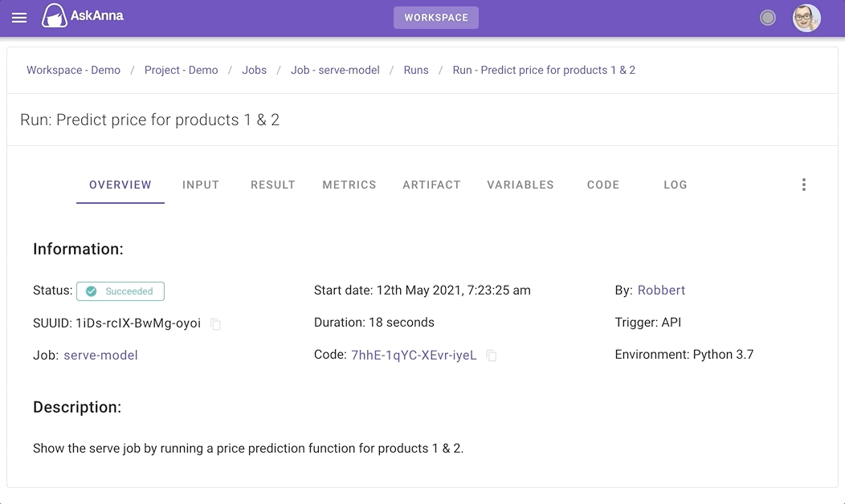Viewport: 845px width, 504px height.
Task: Switch to the Result tab
Action: [x=273, y=185]
